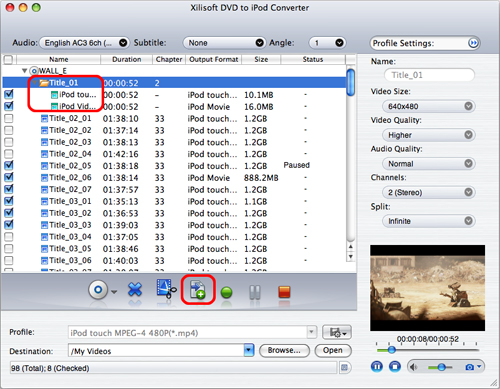Screen dimensions: 500x389
Task: Check the Title_02_03 checkbox
Action: (x=9, y=142)
